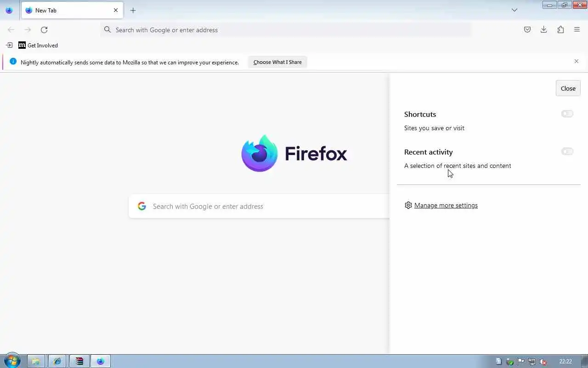588x368 pixels.
Task: Click the Recent activity heading
Action: tap(429, 152)
